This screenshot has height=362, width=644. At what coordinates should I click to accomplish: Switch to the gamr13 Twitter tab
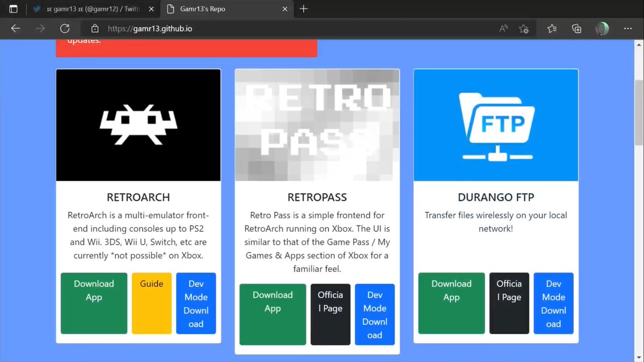point(93,9)
